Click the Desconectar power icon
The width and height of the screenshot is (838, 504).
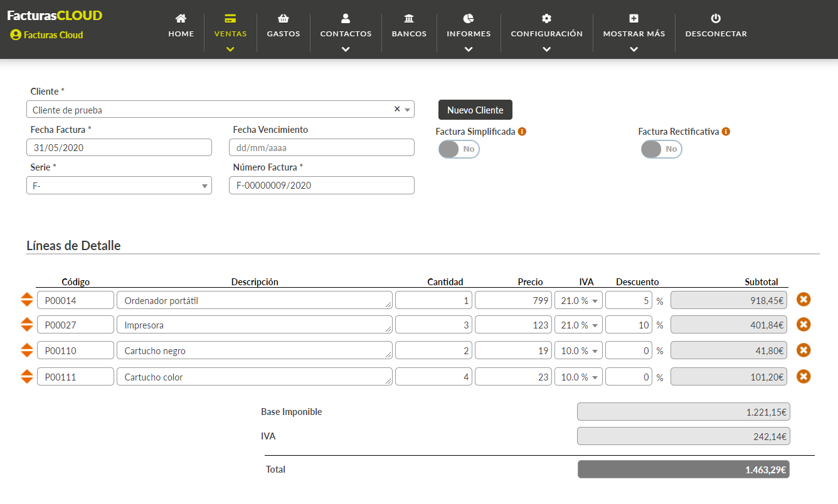716,19
